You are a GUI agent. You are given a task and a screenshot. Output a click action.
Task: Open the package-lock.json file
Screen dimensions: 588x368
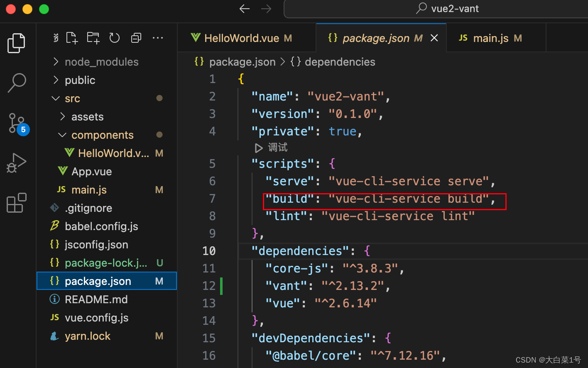pyautogui.click(x=106, y=263)
